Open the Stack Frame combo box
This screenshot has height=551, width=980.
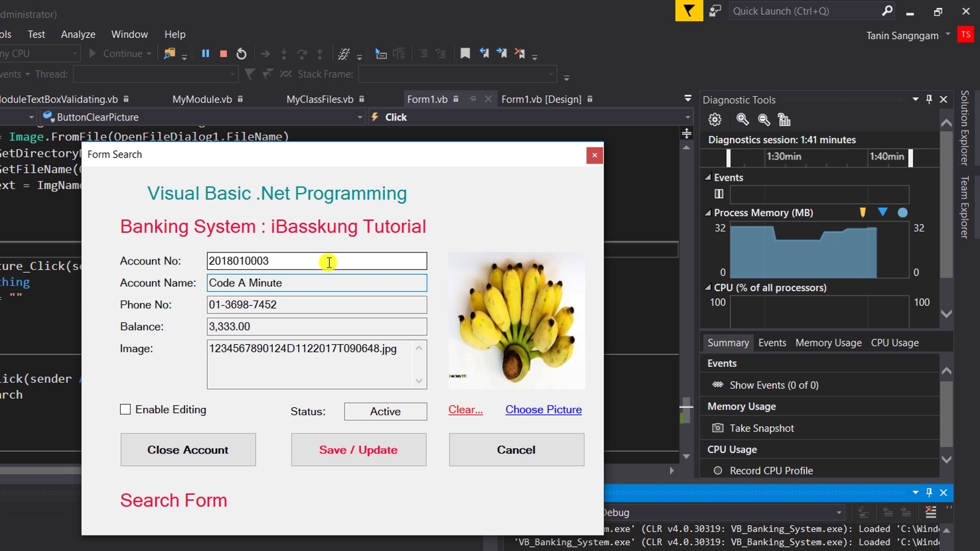pos(457,74)
